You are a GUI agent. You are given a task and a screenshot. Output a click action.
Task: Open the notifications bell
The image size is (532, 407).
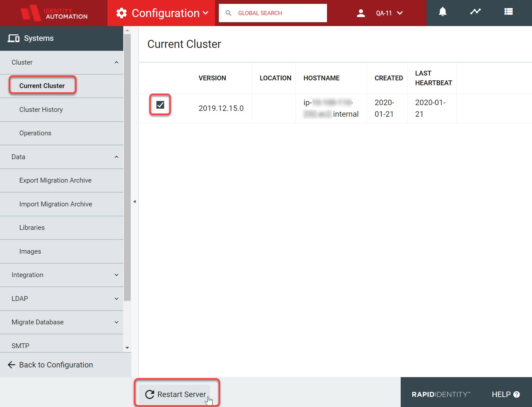click(443, 12)
